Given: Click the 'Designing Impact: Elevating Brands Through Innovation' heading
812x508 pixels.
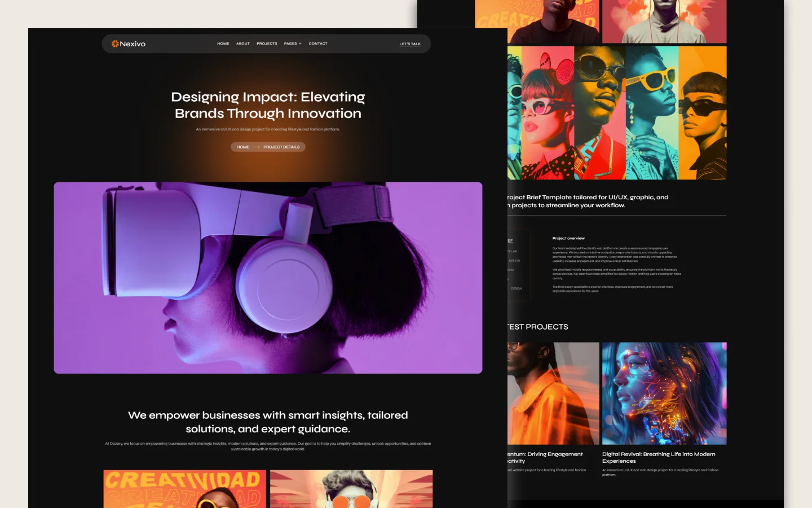Looking at the screenshot, I should click(268, 105).
